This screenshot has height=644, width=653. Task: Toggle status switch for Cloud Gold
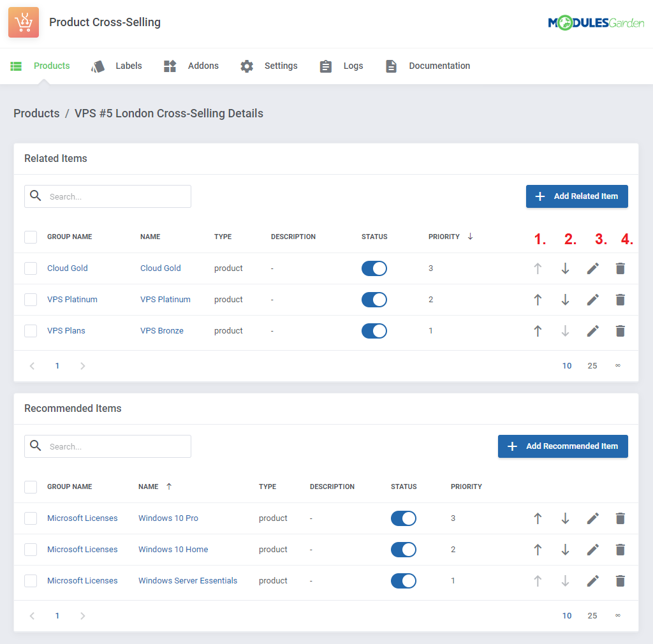[x=374, y=268]
